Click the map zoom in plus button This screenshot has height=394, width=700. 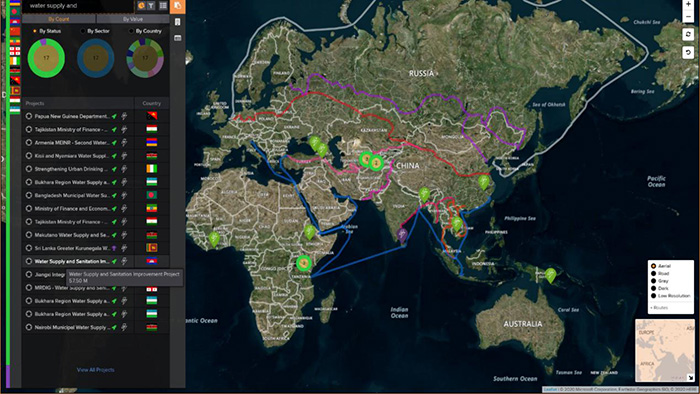click(x=688, y=4)
